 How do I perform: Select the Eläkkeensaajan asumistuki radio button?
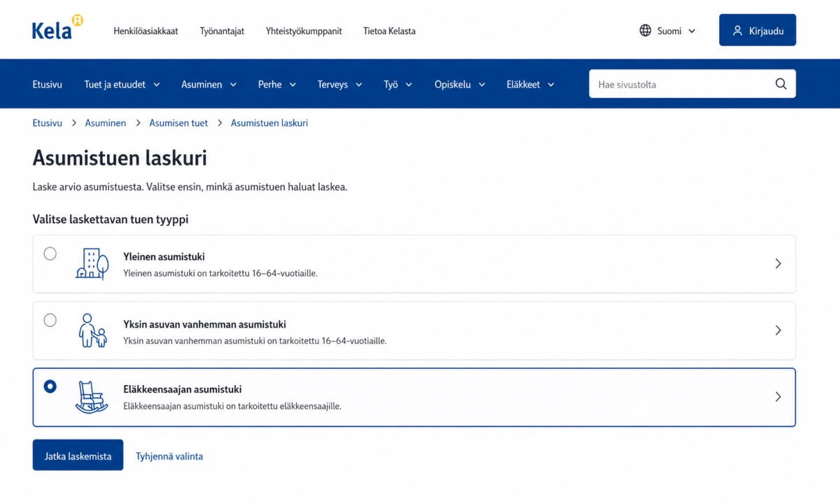[50, 386]
